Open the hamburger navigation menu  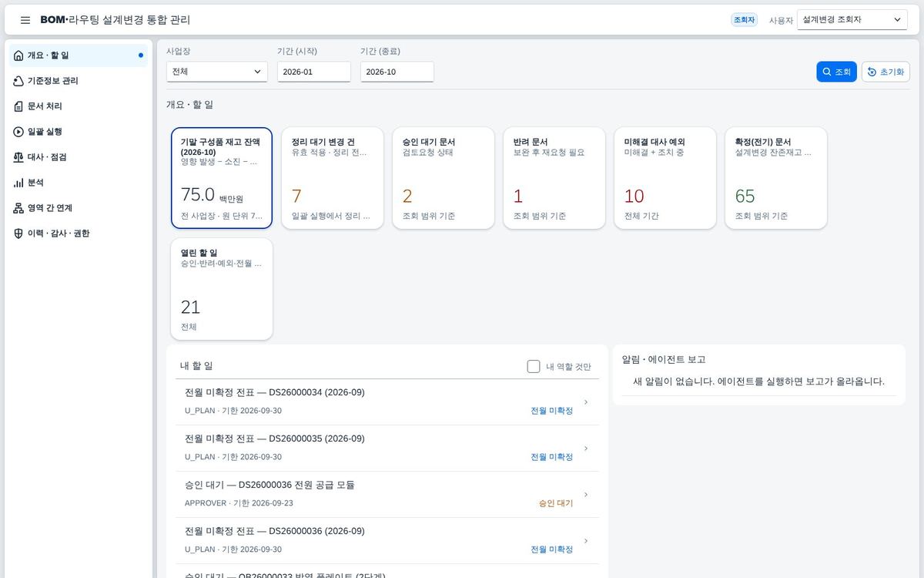pos(25,20)
